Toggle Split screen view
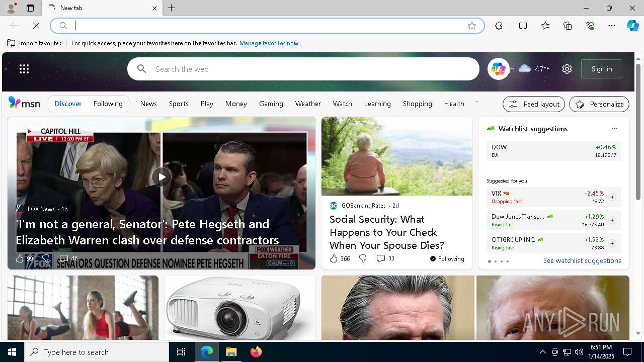644x362 pixels. tap(523, 26)
